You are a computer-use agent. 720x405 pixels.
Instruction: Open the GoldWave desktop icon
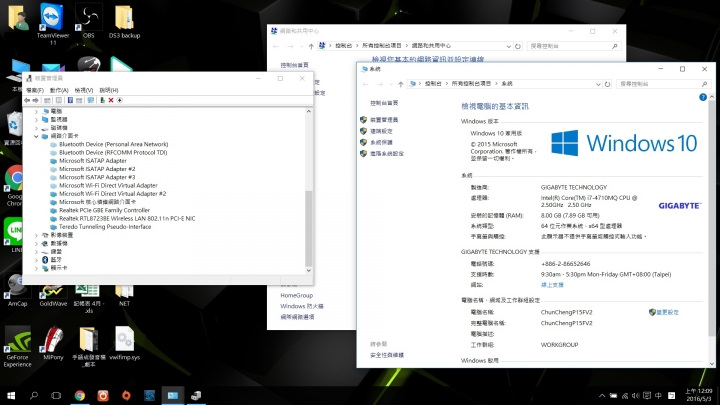(x=53, y=296)
